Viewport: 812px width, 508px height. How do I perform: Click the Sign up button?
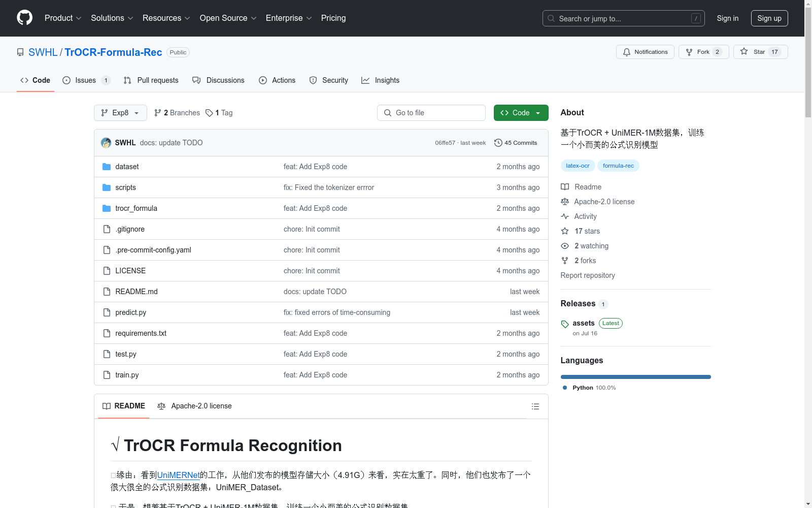(769, 18)
